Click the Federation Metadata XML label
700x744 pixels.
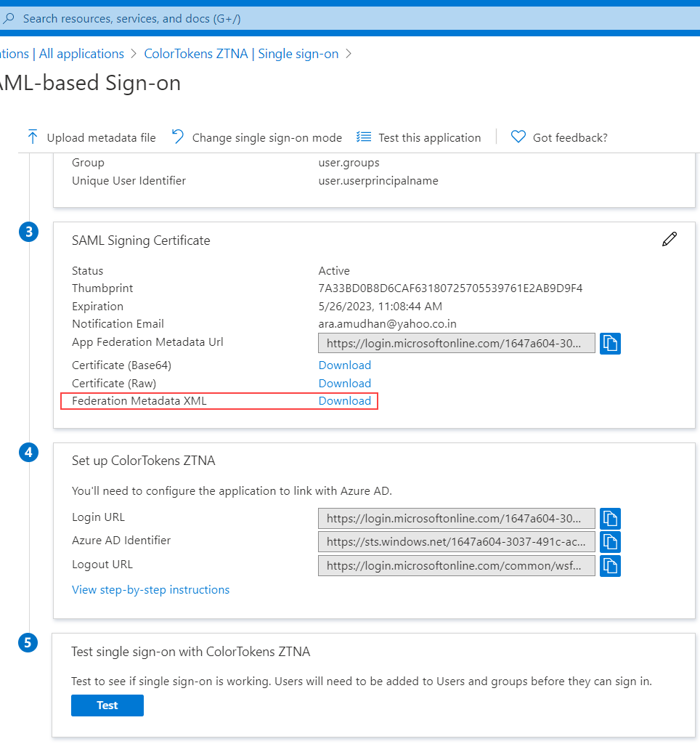click(139, 401)
